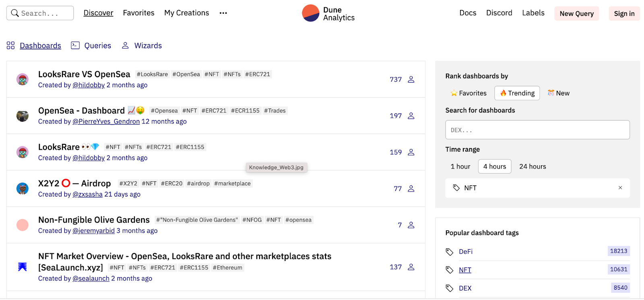The image size is (644, 300).
Task: Click the #Ethereum tag
Action: tap(227, 268)
